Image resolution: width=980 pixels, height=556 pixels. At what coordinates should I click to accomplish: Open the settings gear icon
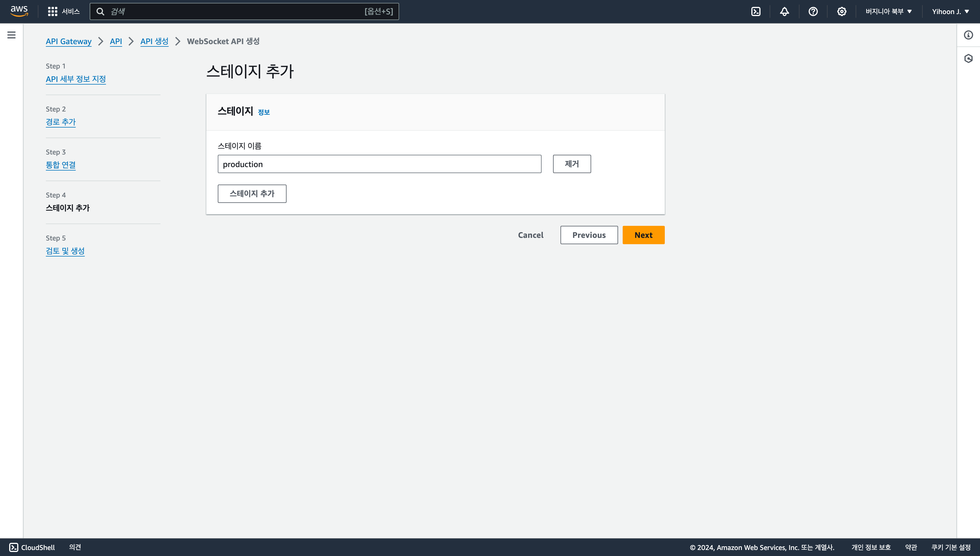[841, 11]
